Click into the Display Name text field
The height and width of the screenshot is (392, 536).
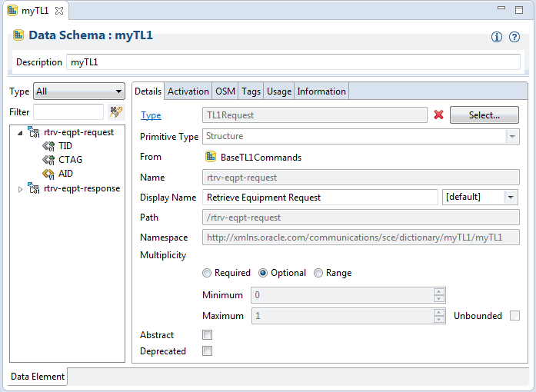pos(320,198)
